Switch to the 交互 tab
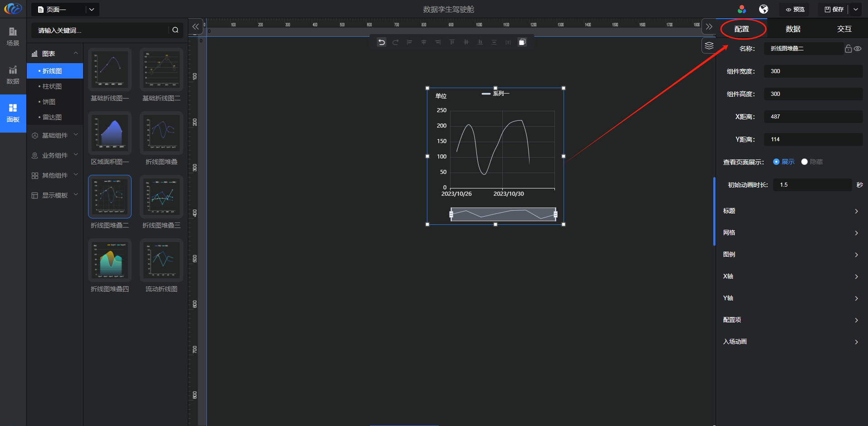868x426 pixels. click(844, 29)
